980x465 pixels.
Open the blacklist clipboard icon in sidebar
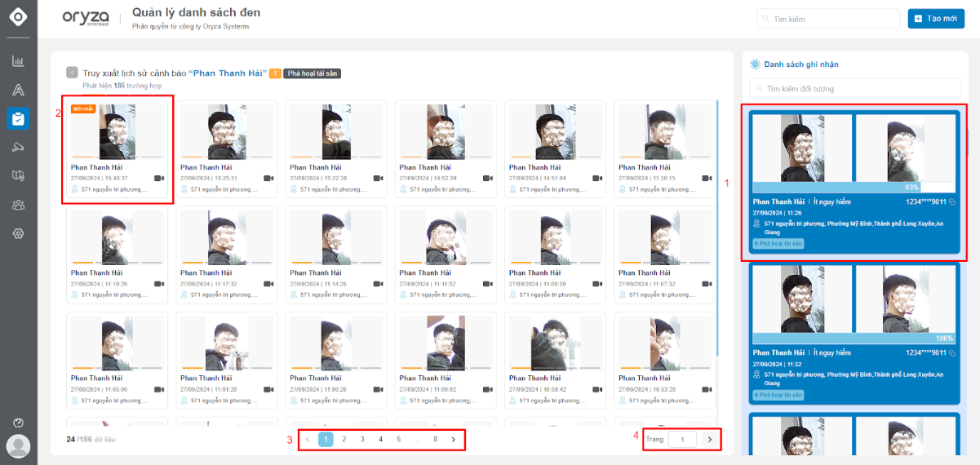click(18, 118)
